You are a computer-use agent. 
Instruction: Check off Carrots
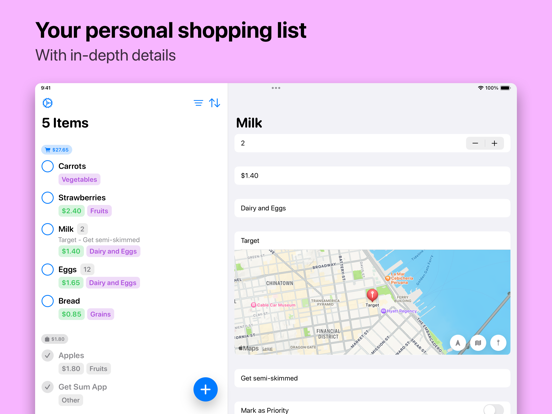coord(48,166)
